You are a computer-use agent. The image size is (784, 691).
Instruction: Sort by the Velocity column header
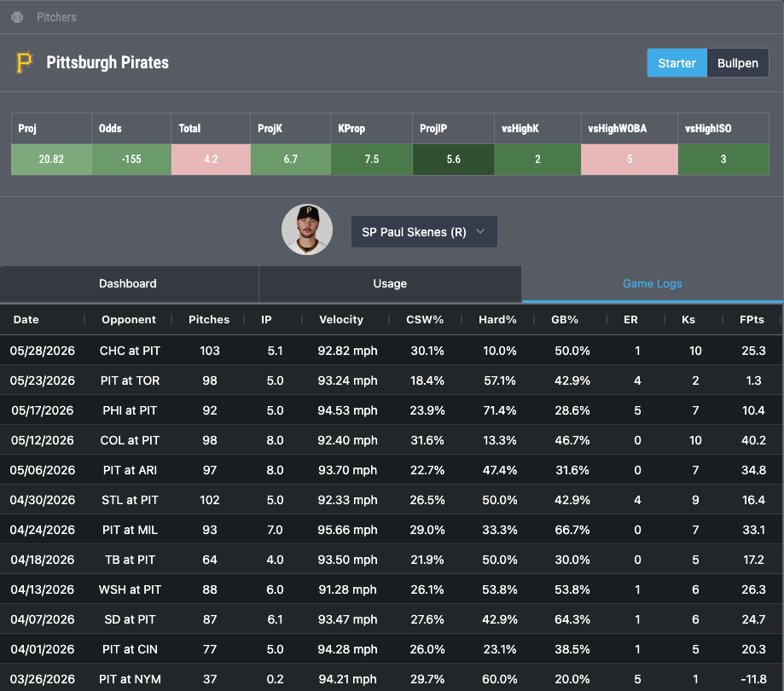[341, 320]
